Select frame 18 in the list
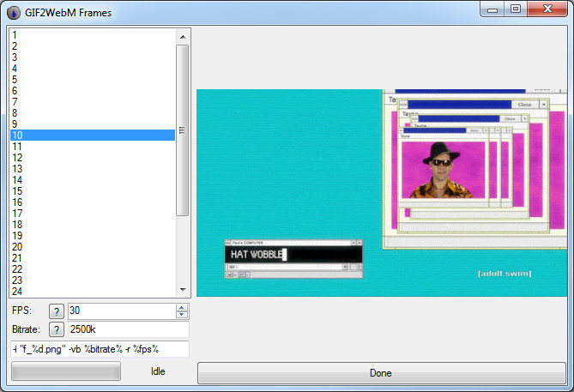Screen dimensions: 574x392 click(x=93, y=225)
